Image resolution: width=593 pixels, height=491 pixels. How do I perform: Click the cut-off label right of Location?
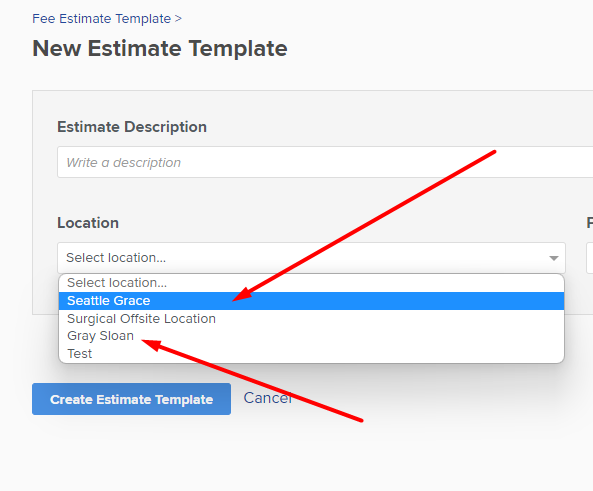(x=590, y=223)
